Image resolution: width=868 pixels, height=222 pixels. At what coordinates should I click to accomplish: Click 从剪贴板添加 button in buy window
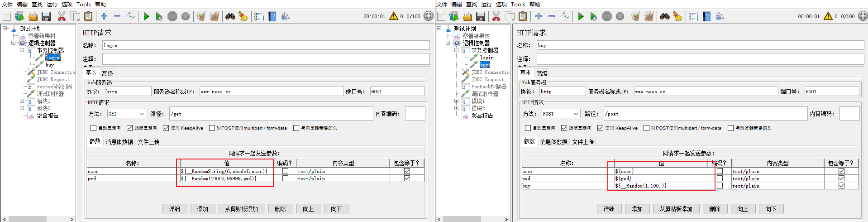pyautogui.click(x=676, y=209)
